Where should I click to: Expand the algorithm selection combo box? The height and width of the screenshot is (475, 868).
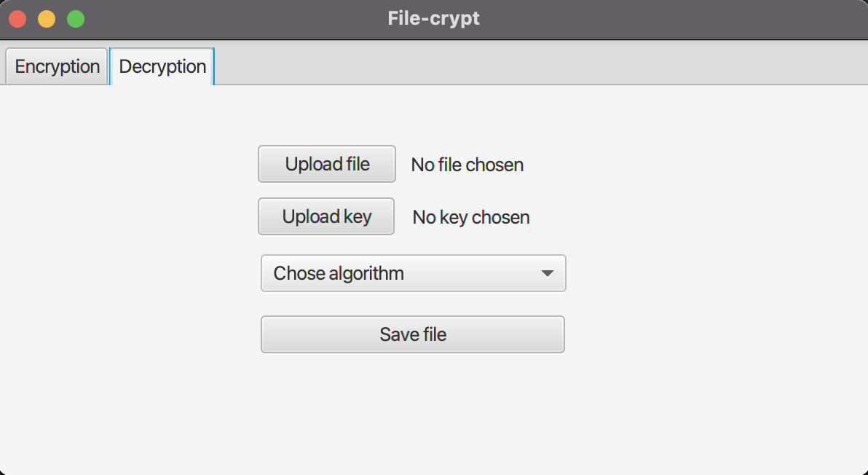[x=413, y=273]
